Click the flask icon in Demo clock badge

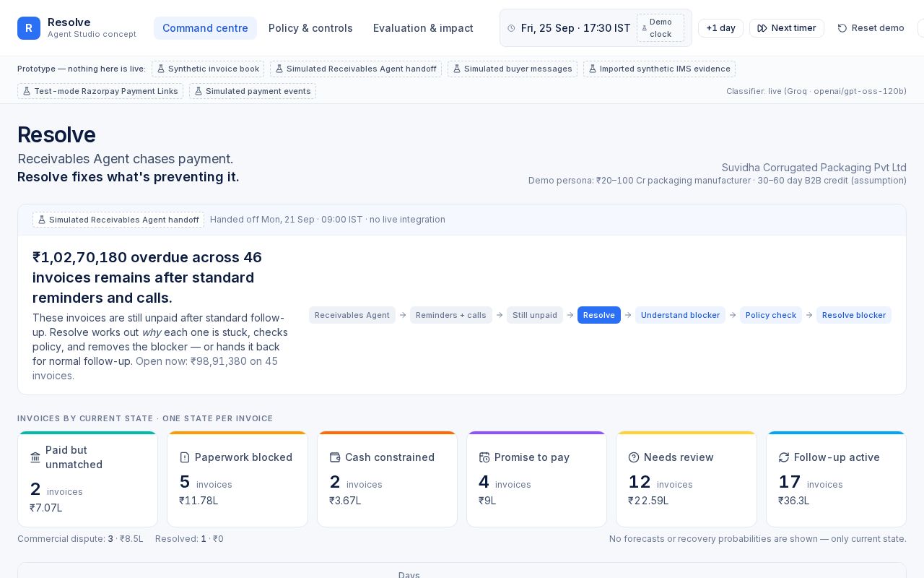[645, 28]
